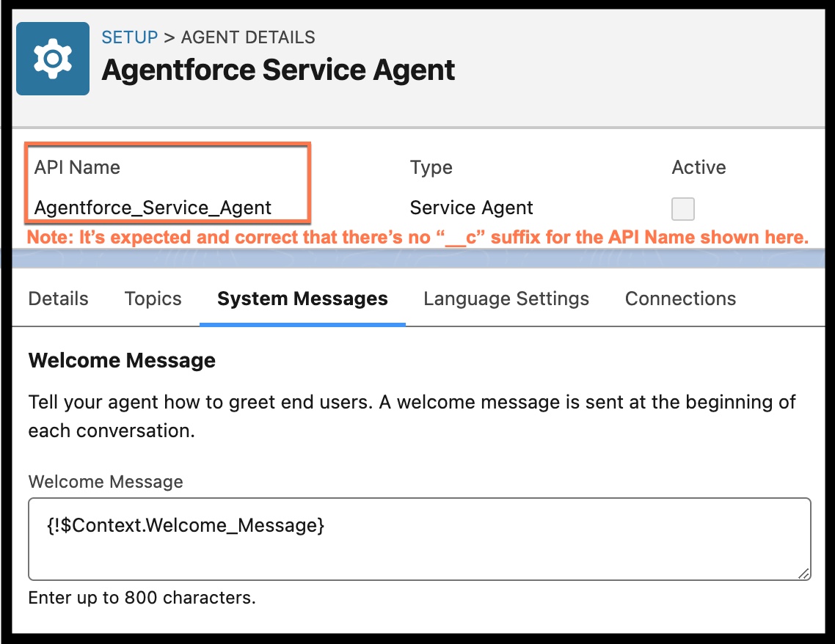835x644 pixels.
Task: Click the API Name field label
Action: 77,167
